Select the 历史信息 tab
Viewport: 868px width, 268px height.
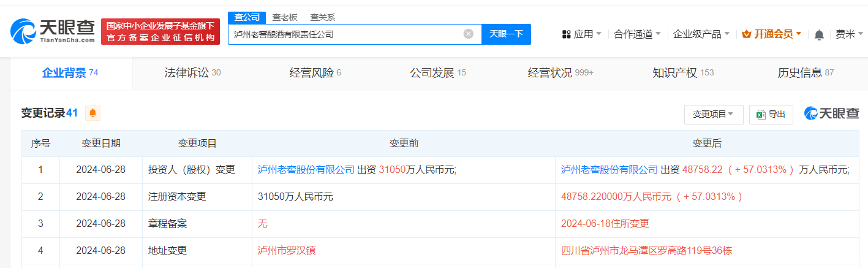pos(806,73)
